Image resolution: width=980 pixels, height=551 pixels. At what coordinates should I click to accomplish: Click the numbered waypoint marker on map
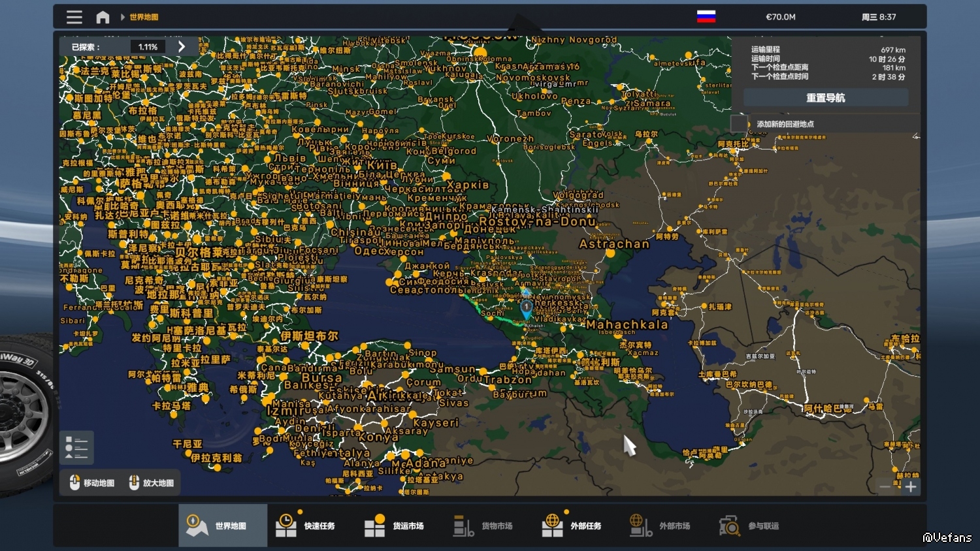coord(526,307)
